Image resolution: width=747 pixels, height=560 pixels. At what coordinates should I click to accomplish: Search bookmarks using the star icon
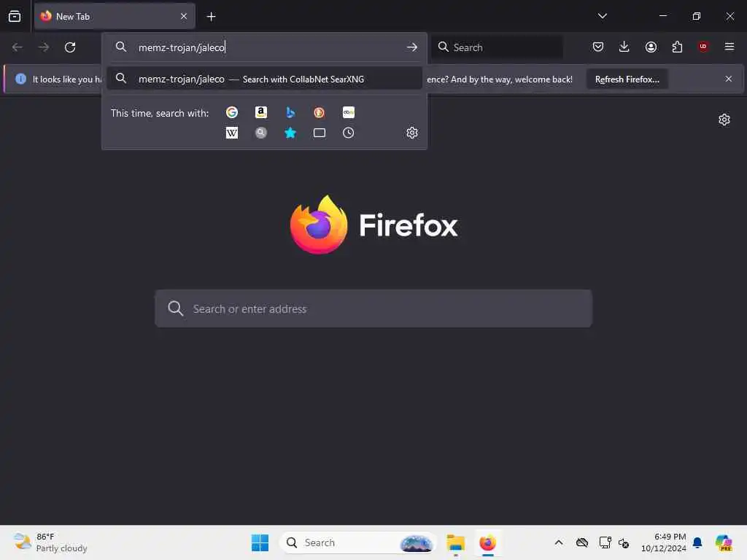(290, 133)
